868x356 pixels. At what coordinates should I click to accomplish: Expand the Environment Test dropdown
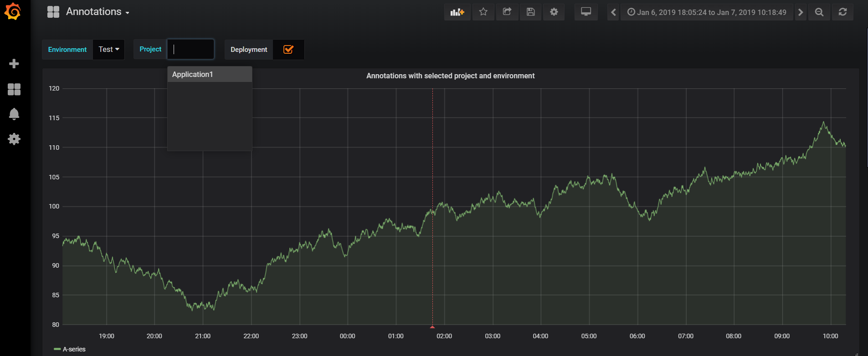109,50
